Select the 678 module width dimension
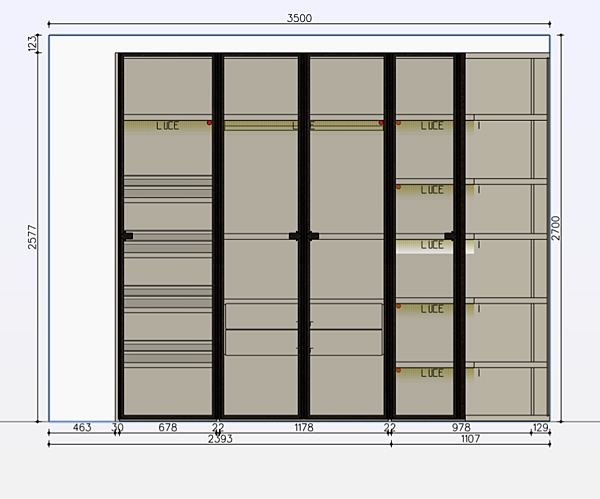Screen dimensions: 600x499 (168, 427)
